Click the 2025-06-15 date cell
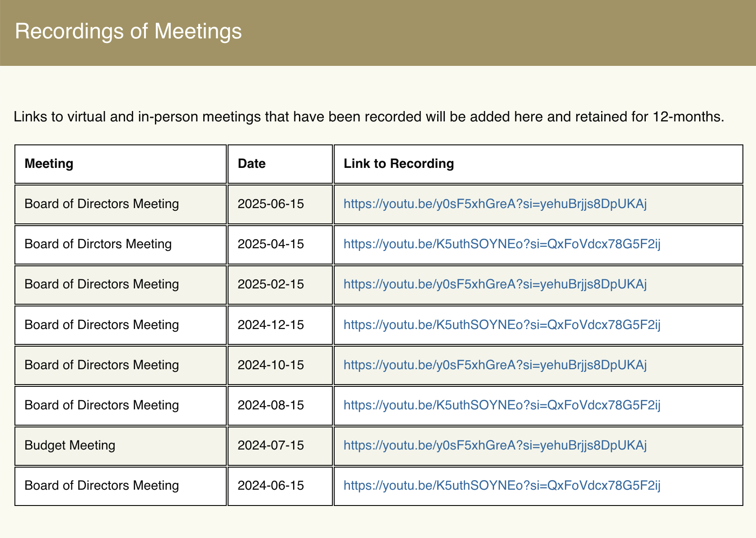756x538 pixels. [x=271, y=204]
